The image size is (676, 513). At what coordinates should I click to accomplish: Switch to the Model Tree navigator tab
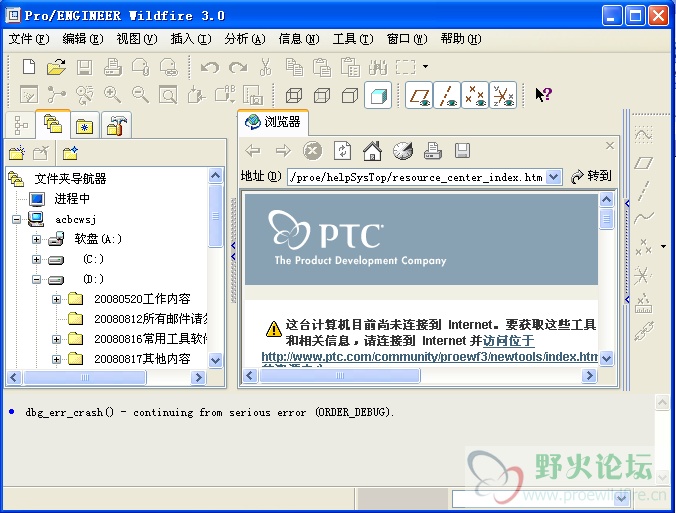(20, 125)
